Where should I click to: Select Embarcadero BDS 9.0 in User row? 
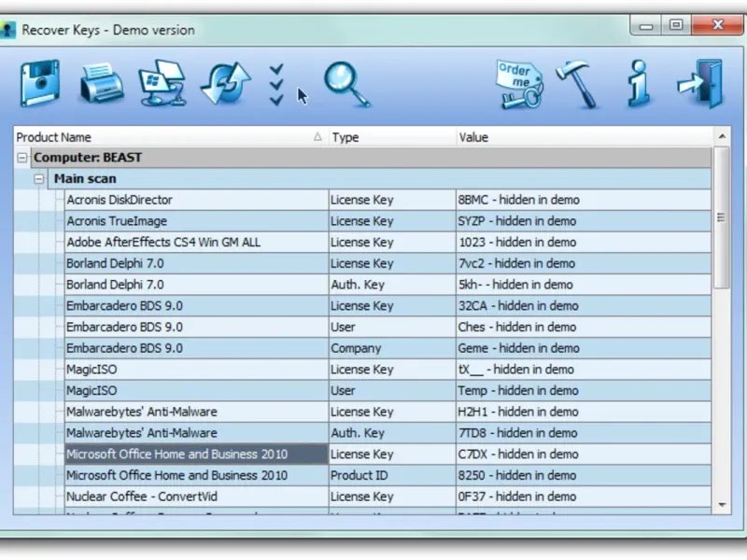coord(124,328)
